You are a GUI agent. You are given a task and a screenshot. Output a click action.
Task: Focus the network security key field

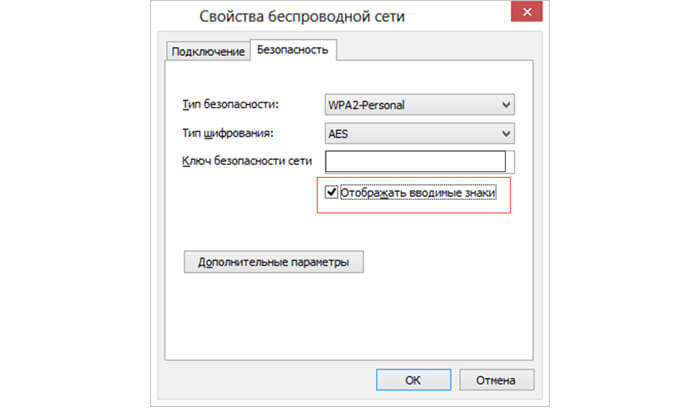415,162
